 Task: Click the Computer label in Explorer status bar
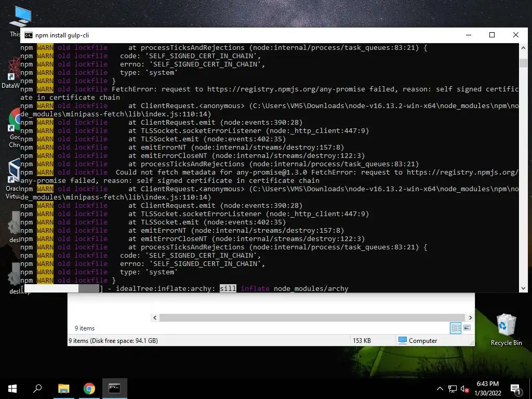pos(423,340)
